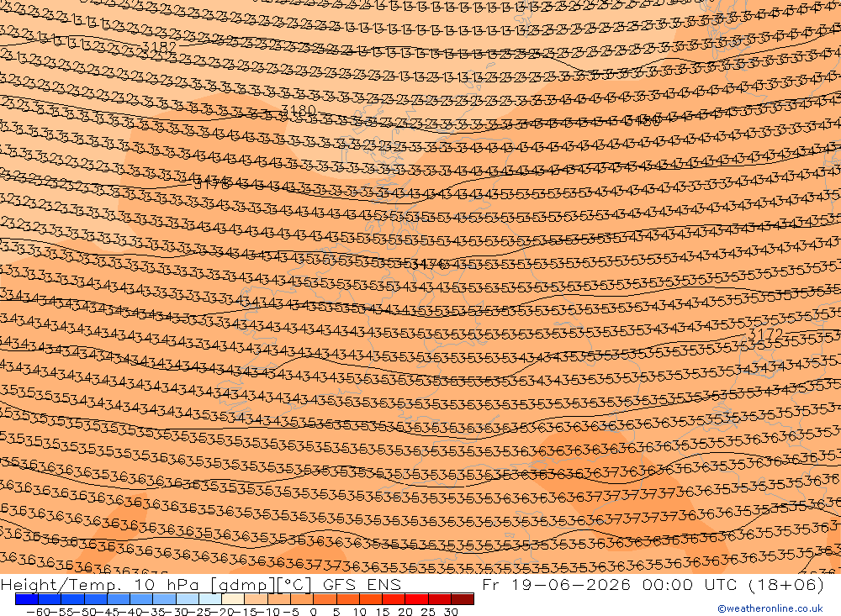The height and width of the screenshot is (616, 841).
Task: Click the 3180 contour label
Action: (299, 110)
